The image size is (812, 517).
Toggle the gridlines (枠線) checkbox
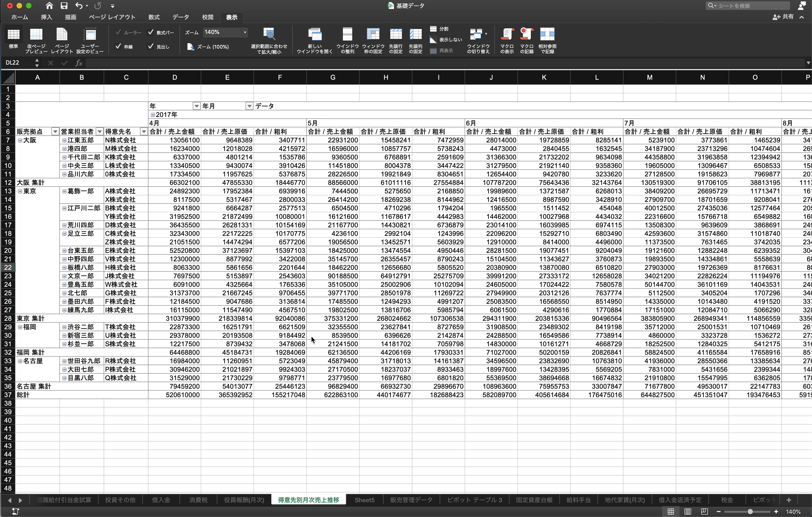(x=118, y=47)
